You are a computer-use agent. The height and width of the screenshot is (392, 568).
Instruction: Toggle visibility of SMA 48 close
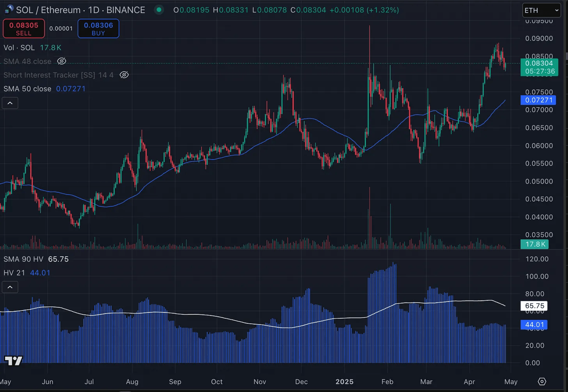click(62, 61)
